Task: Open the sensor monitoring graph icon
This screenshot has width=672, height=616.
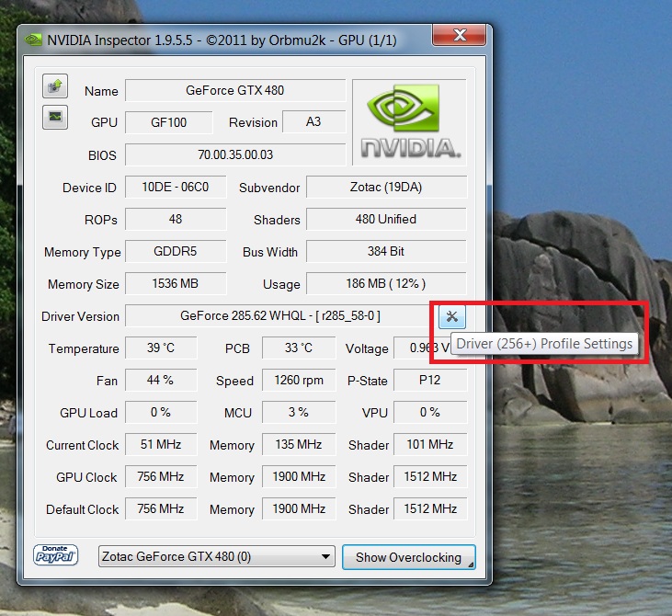Action: (55, 117)
